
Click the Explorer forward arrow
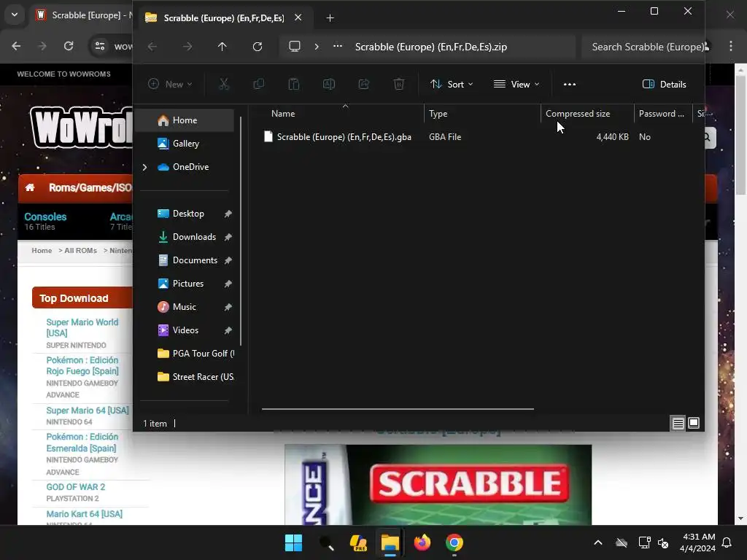click(187, 47)
